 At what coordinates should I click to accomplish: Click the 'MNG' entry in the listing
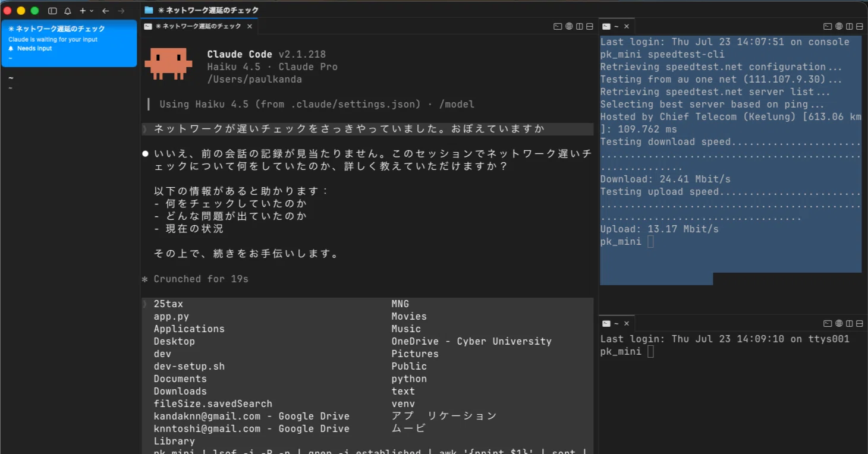tap(400, 304)
